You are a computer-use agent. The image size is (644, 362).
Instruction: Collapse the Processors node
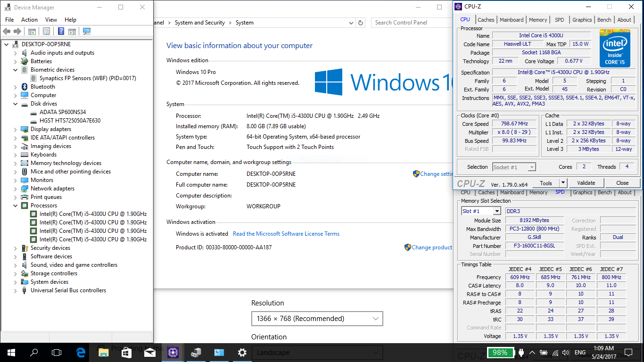click(16, 206)
